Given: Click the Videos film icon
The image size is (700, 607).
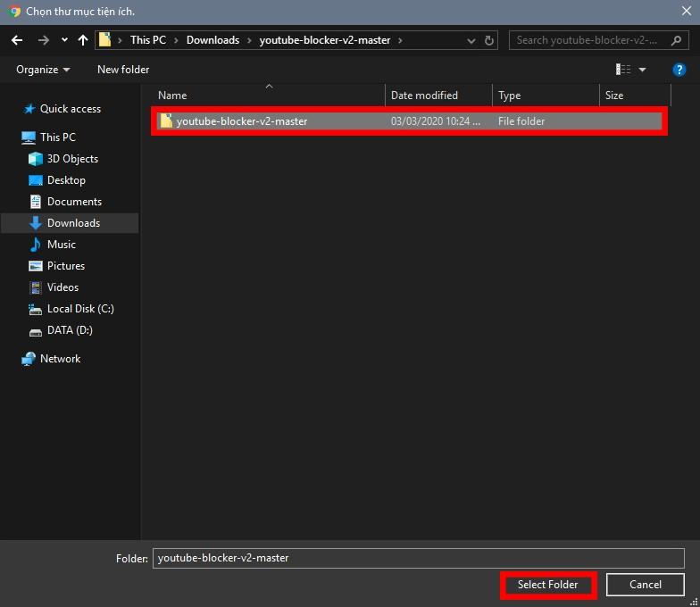Looking at the screenshot, I should (36, 287).
